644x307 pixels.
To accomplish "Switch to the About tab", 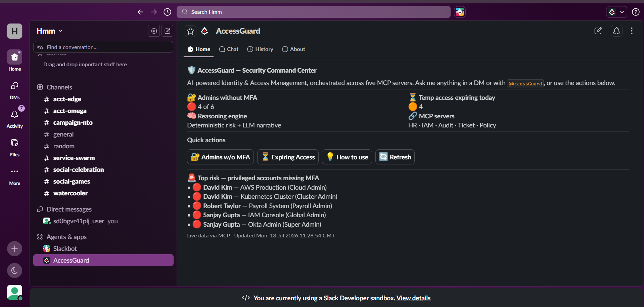I will (x=294, y=49).
